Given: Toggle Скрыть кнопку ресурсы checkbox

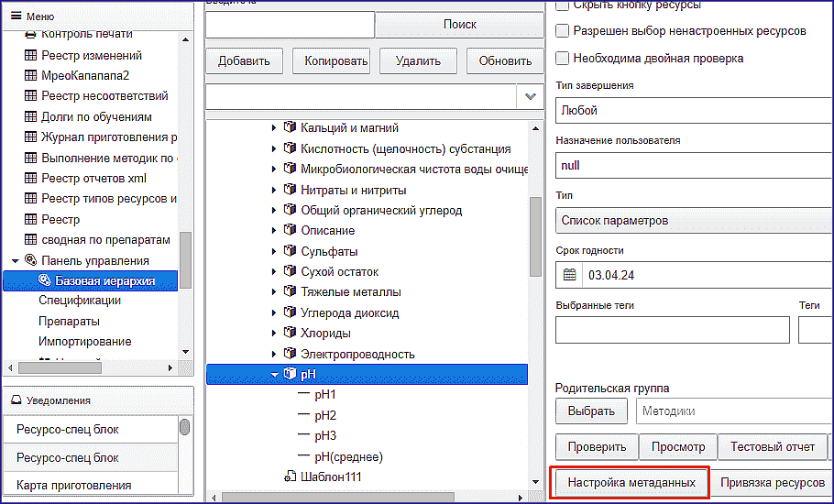Looking at the screenshot, I should [562, 5].
